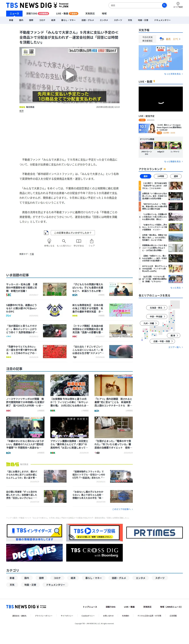Image resolution: width=189 pixels, height=644 pixels.
Task: Switch to the LIVE・動画 main tab
Action: click(x=67, y=14)
